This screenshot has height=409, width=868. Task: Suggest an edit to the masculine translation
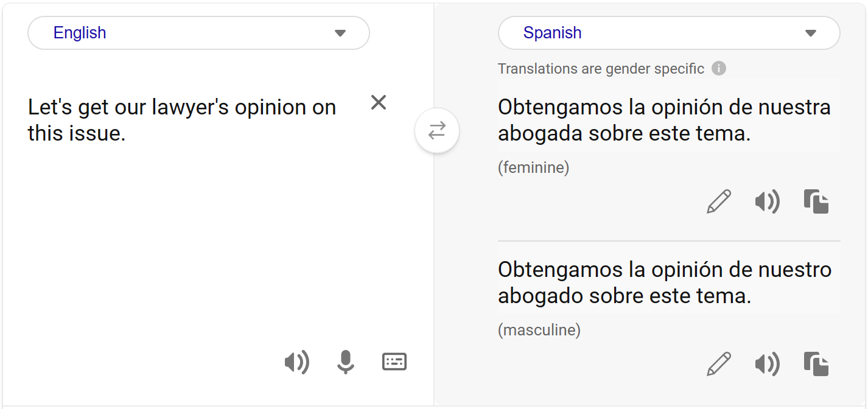point(719,364)
